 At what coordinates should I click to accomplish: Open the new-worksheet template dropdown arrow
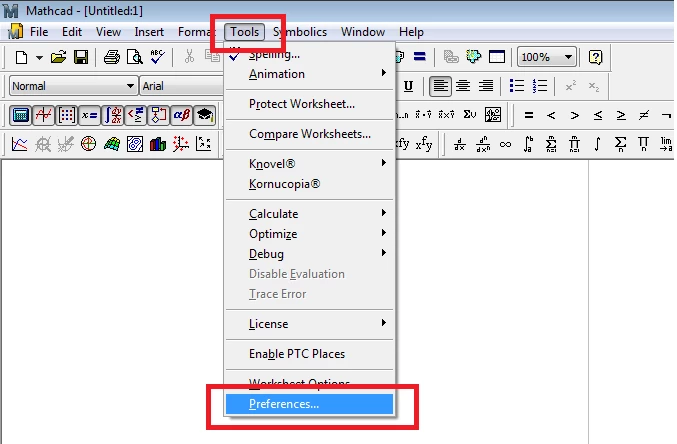coord(39,57)
